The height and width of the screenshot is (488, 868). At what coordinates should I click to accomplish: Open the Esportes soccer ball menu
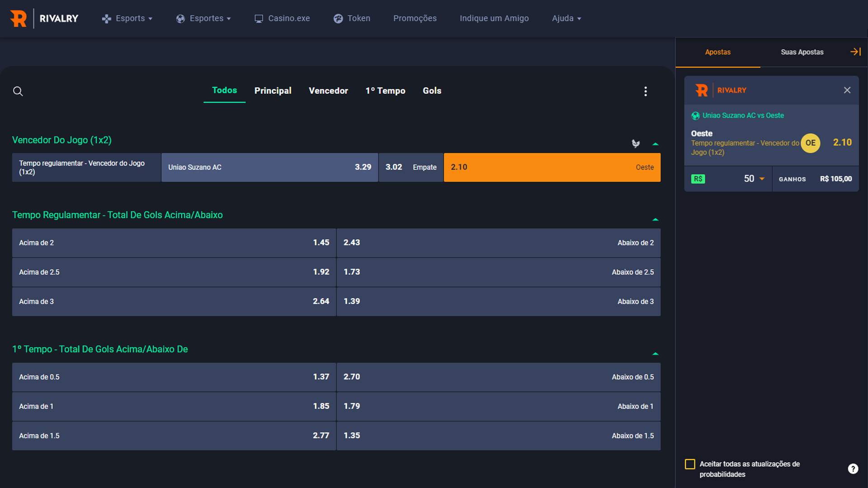tap(203, 19)
